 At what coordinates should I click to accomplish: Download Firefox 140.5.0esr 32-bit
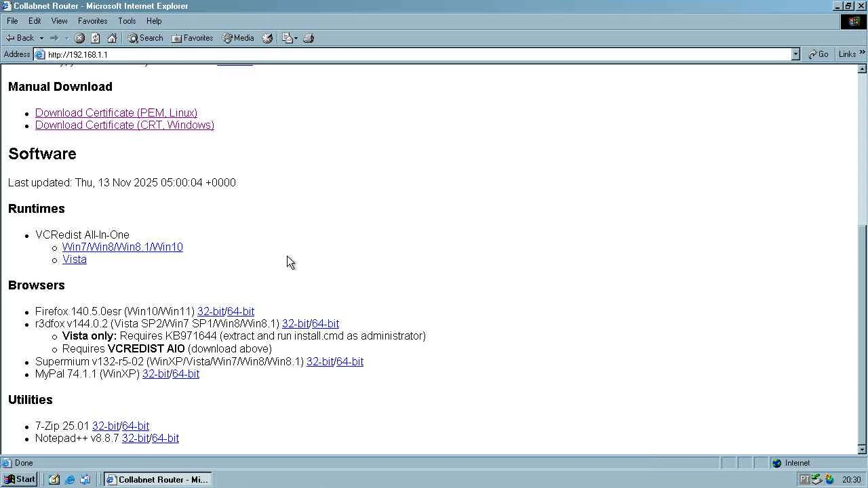210,312
